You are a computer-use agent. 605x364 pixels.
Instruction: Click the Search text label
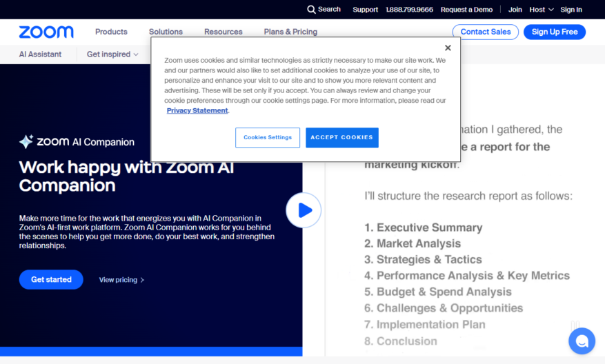(x=329, y=9)
